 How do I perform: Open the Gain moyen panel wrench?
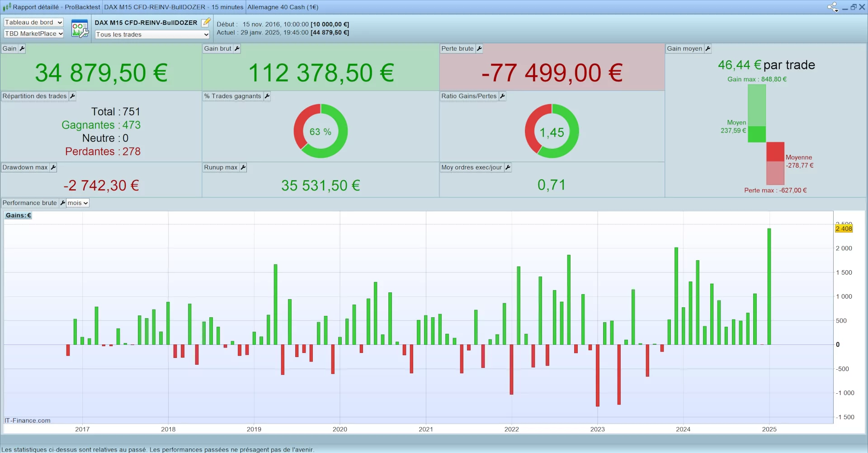pyautogui.click(x=708, y=49)
